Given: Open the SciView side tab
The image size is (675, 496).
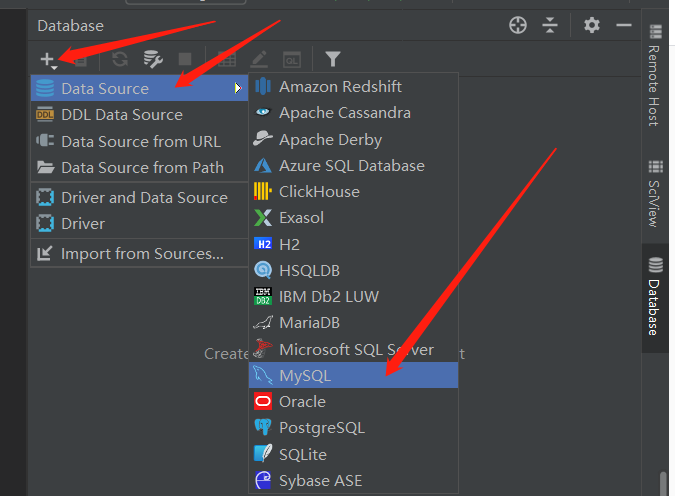Looking at the screenshot, I should pos(655,194).
